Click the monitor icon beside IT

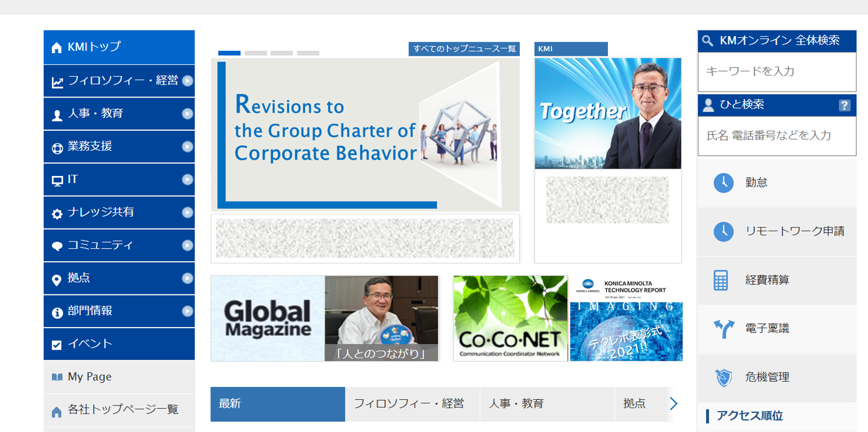pyautogui.click(x=57, y=181)
